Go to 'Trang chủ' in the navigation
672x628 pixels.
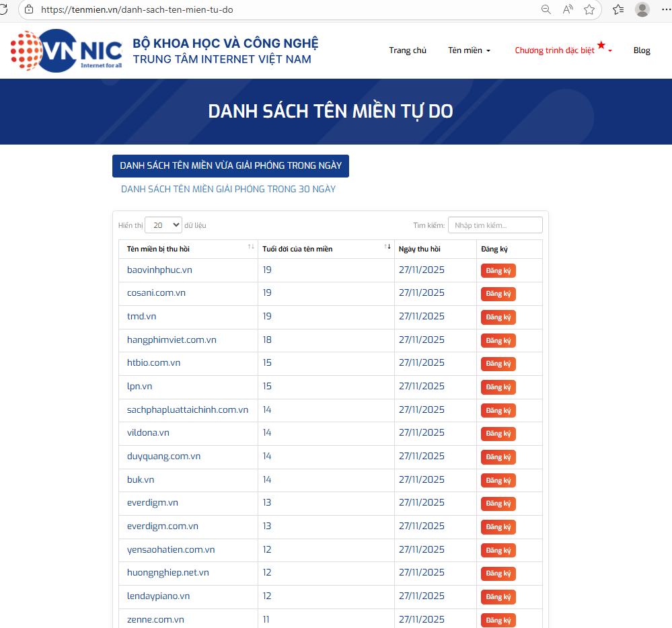click(x=408, y=50)
